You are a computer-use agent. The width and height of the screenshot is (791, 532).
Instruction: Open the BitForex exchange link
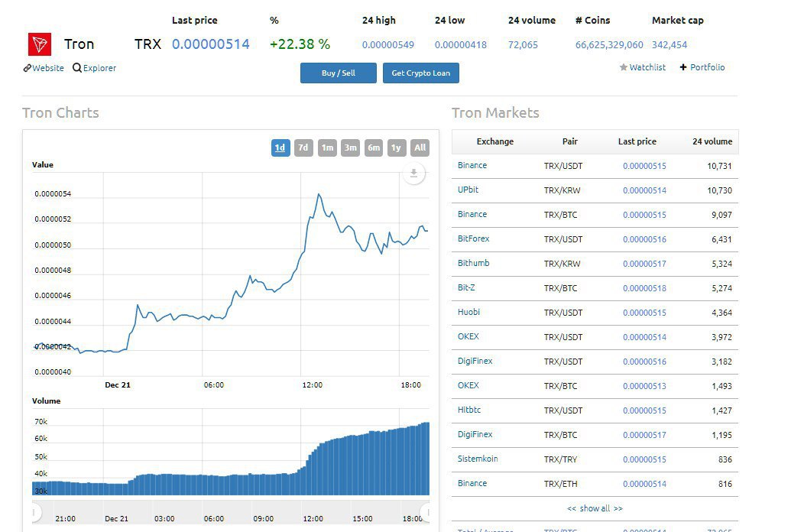click(473, 238)
